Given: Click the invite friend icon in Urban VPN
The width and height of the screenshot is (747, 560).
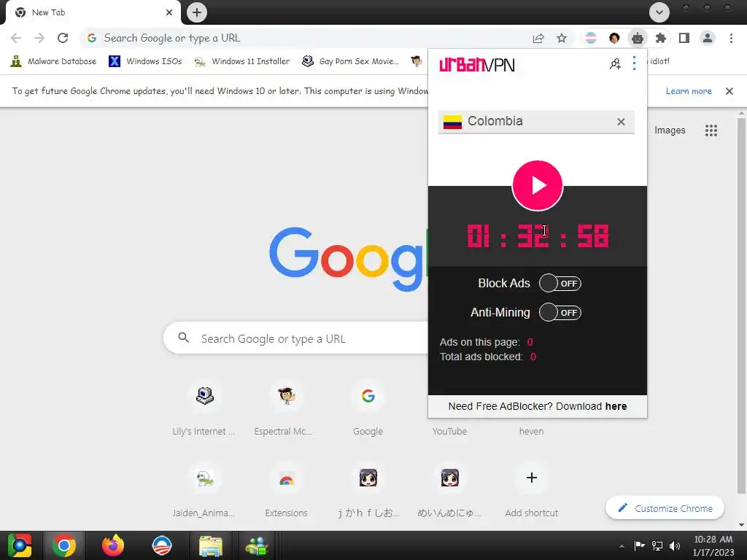Looking at the screenshot, I should (x=615, y=64).
